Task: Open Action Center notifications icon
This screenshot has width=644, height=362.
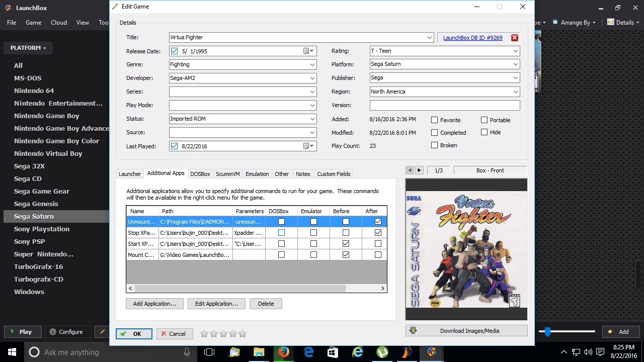Action: click(x=599, y=352)
